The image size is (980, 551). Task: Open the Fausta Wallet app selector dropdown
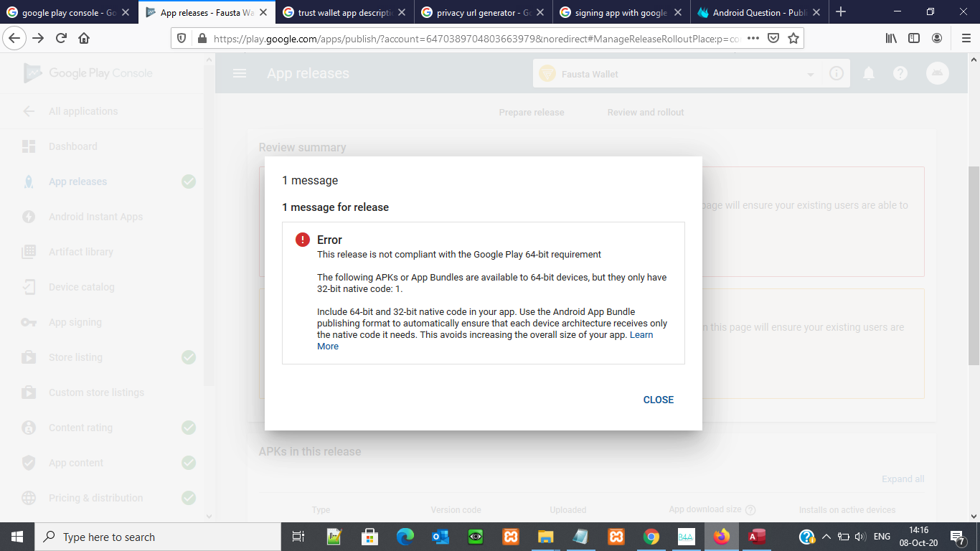pyautogui.click(x=810, y=73)
